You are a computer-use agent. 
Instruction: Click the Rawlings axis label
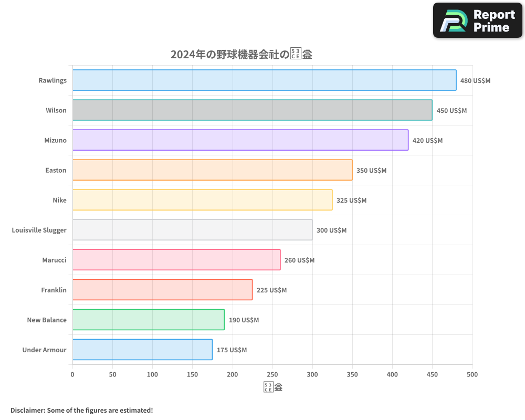tap(52, 80)
